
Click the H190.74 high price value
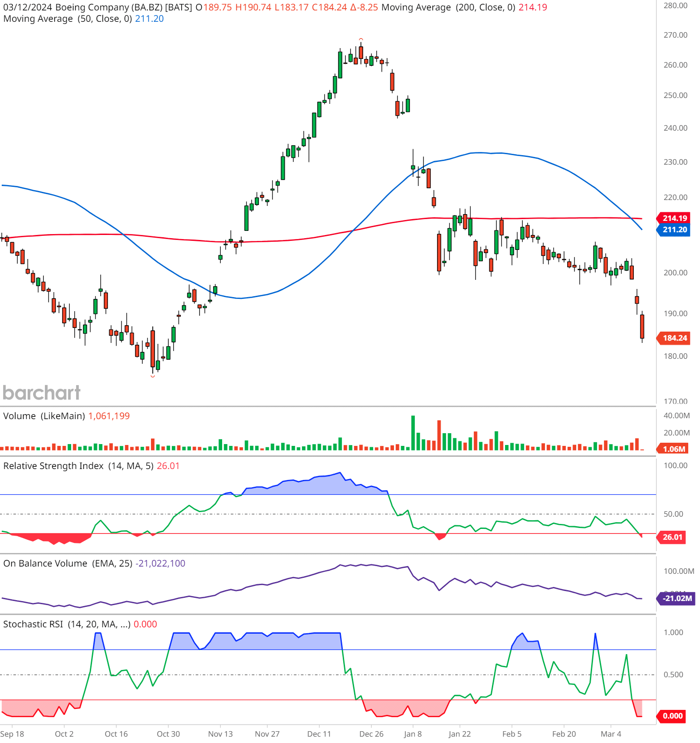coord(253,7)
